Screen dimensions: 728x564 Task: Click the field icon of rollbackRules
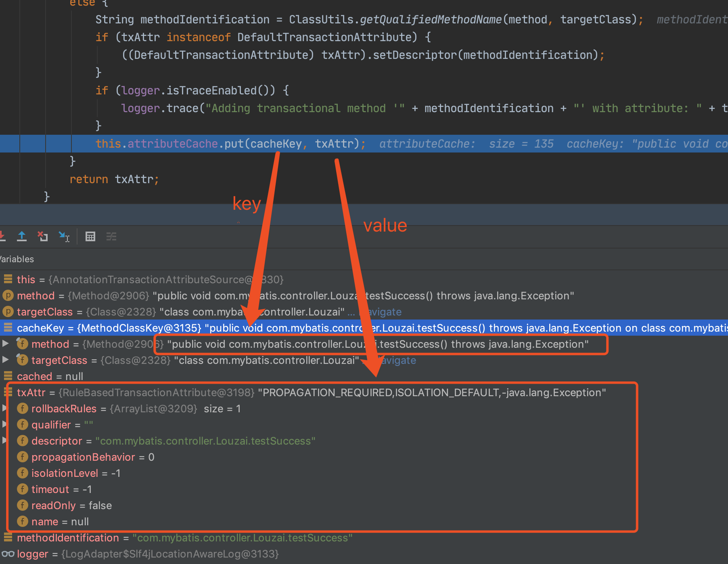coord(23,408)
